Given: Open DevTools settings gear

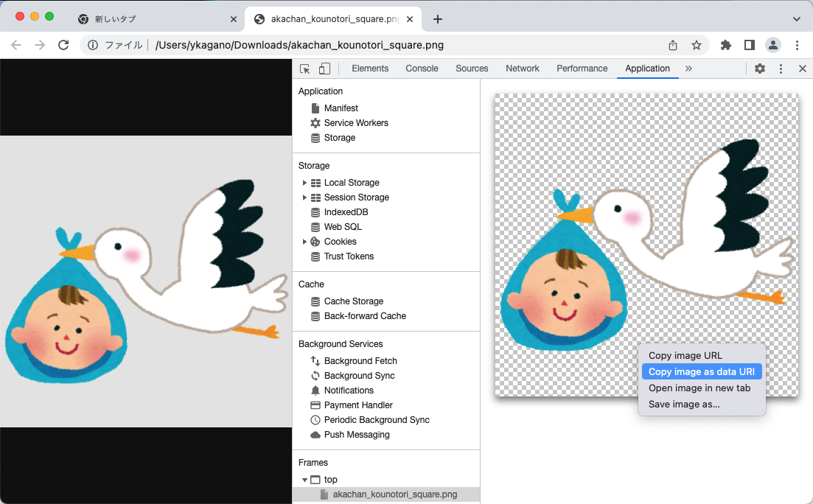Looking at the screenshot, I should pos(759,68).
